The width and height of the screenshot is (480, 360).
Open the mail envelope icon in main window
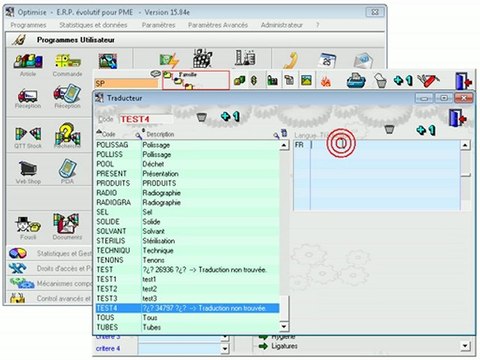363,60
